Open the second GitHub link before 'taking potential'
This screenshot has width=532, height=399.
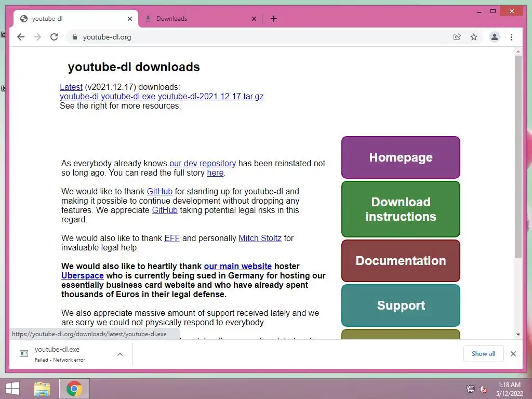coord(165,210)
